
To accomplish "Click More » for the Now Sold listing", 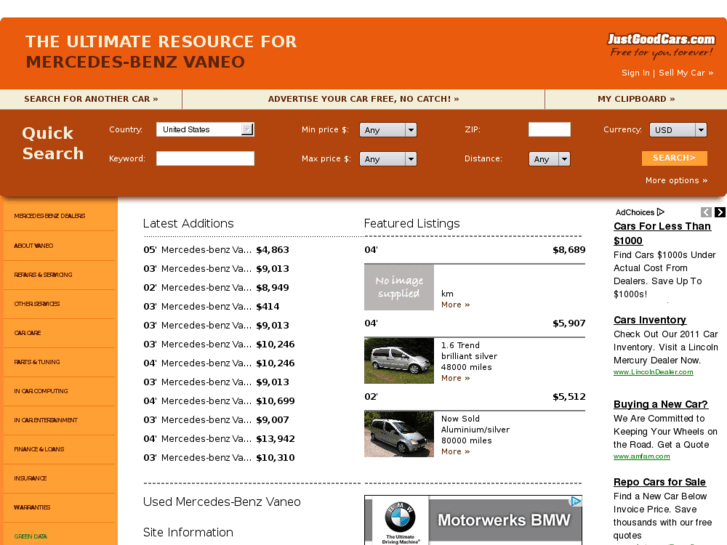I will click(x=455, y=451).
